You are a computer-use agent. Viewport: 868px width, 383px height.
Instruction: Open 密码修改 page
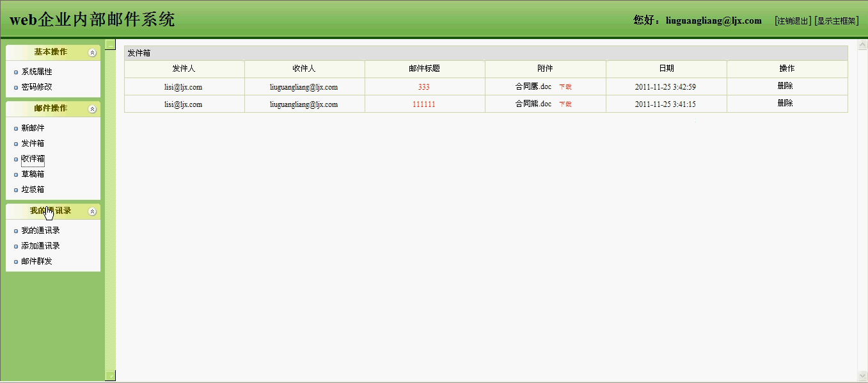(36, 86)
